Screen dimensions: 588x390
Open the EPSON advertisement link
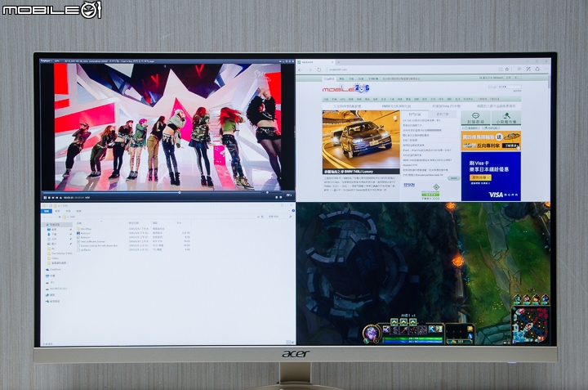click(x=409, y=185)
